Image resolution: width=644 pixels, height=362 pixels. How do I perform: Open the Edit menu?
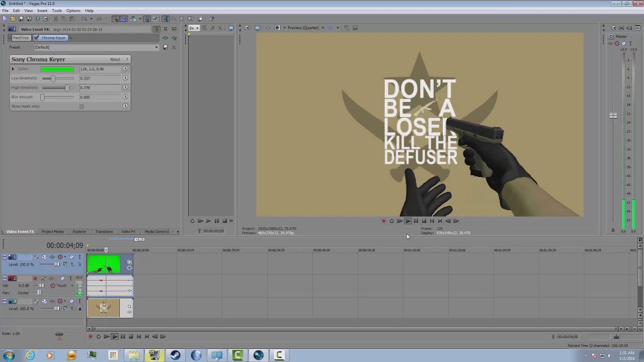pyautogui.click(x=17, y=11)
